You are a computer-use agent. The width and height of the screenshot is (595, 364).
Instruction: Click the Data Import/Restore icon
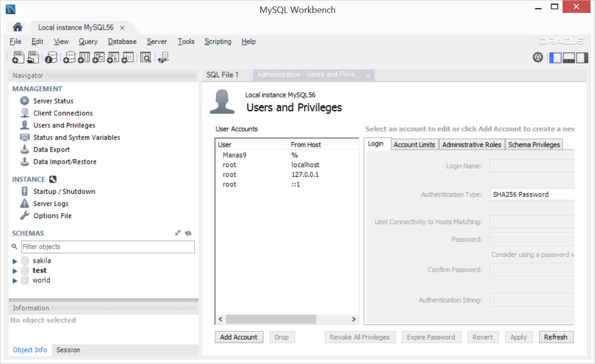pyautogui.click(x=25, y=161)
